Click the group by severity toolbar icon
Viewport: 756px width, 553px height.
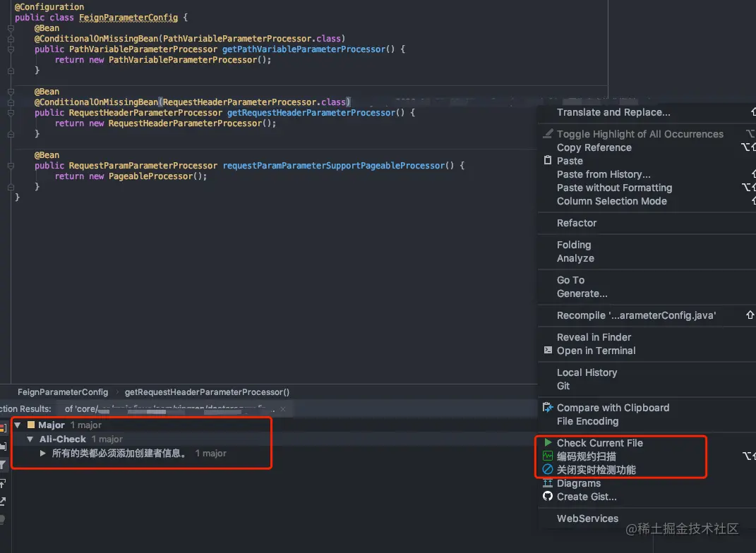point(2,427)
